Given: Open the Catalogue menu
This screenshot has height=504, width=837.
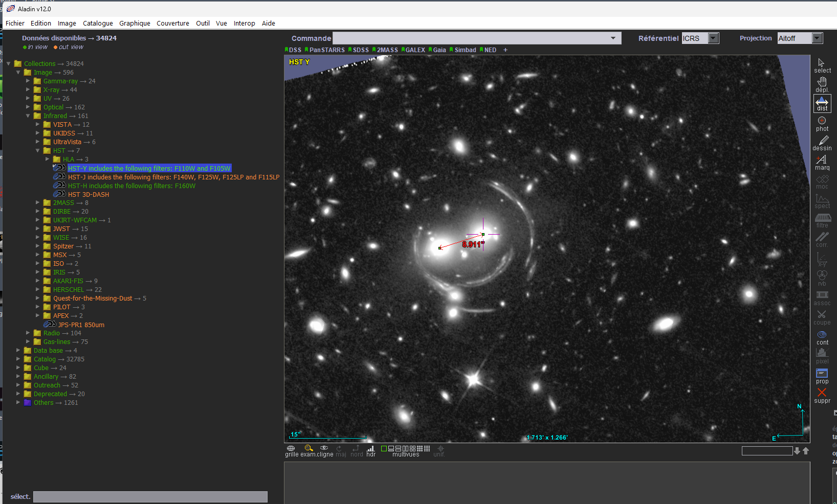Looking at the screenshot, I should (x=98, y=23).
